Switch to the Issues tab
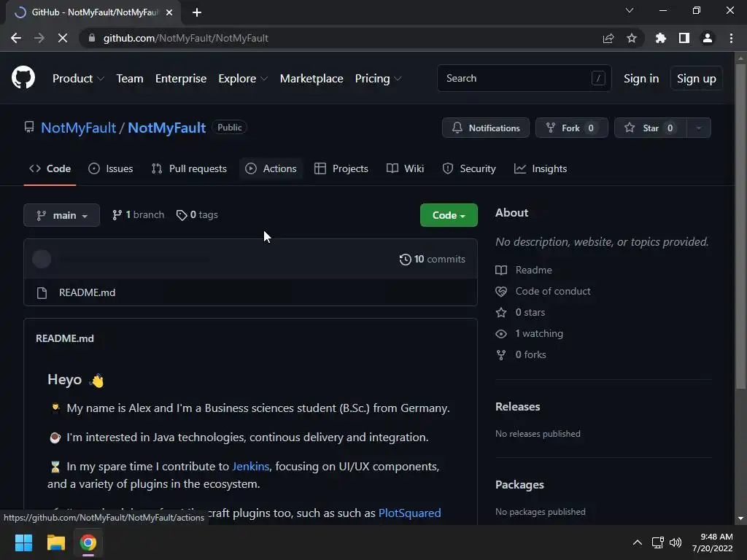This screenshot has height=560, width=747. click(x=111, y=168)
